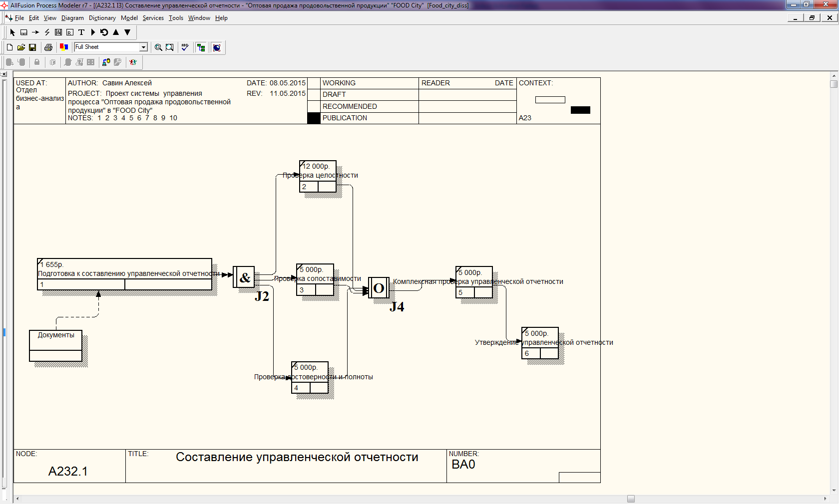
Task: Activate the Text T tool
Action: pyautogui.click(x=81, y=32)
